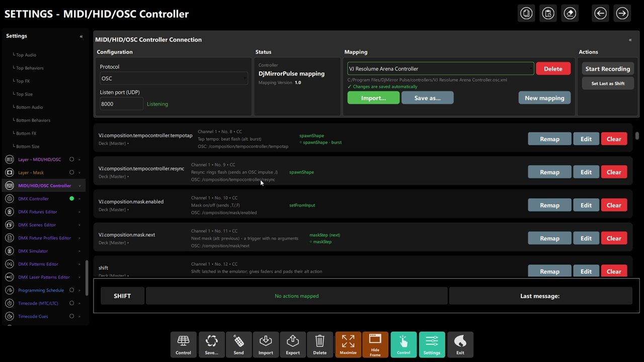644x362 pixels.
Task: Click the eraser icon in the header
Action: point(570,14)
